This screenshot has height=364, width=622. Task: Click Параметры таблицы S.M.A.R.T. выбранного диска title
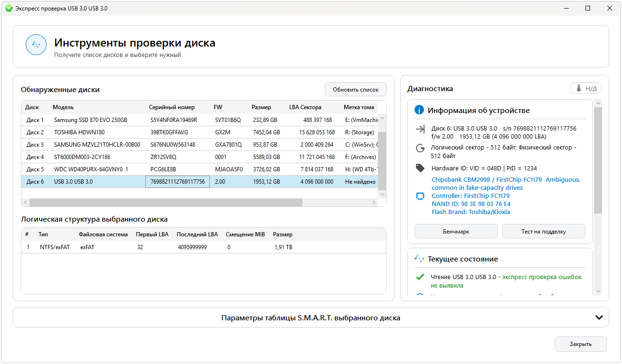[311, 318]
